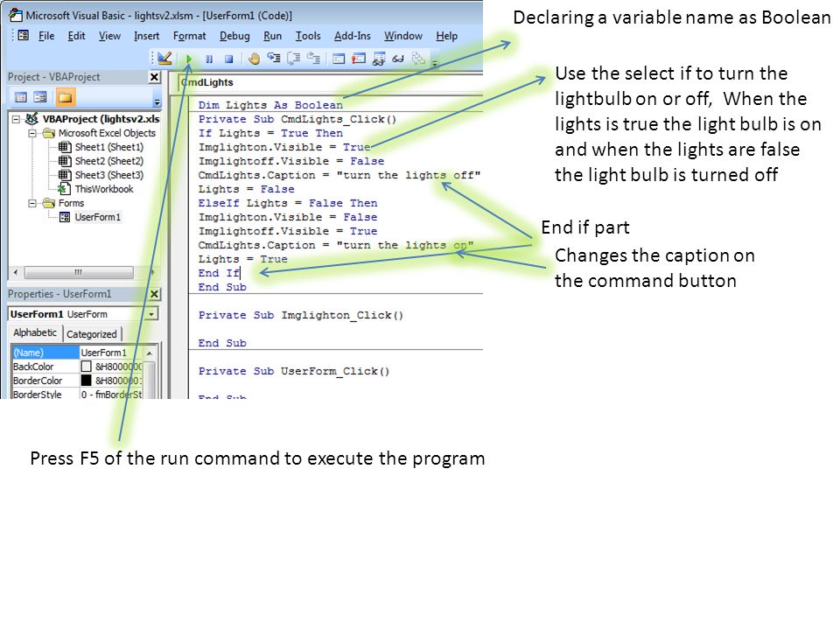Select UserForm1 under Forms

tap(97, 217)
